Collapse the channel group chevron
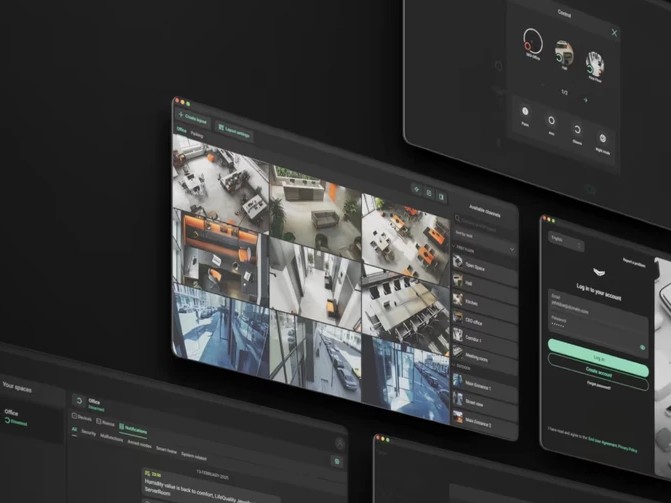 point(512,251)
